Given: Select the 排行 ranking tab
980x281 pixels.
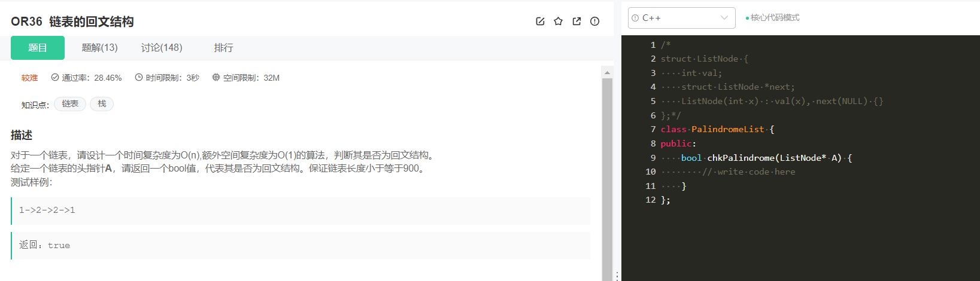Looking at the screenshot, I should 224,48.
